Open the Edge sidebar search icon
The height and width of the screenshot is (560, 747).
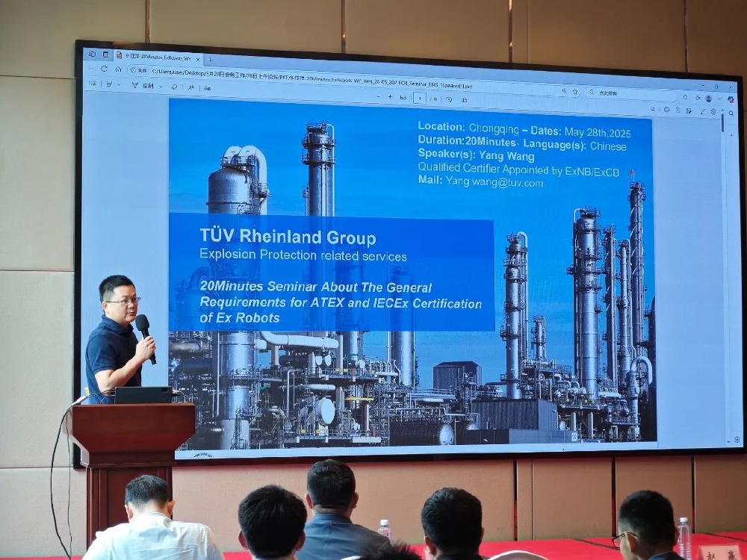[732, 113]
